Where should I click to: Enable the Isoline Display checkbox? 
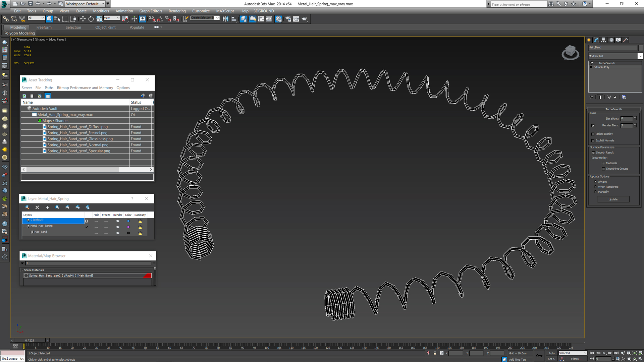(x=593, y=134)
